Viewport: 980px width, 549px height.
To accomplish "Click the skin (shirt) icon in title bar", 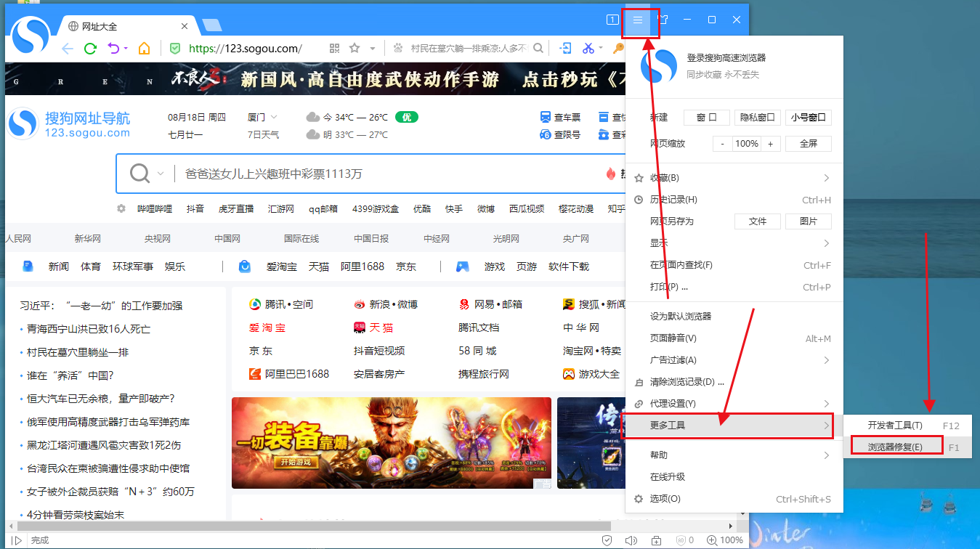I will coord(663,20).
